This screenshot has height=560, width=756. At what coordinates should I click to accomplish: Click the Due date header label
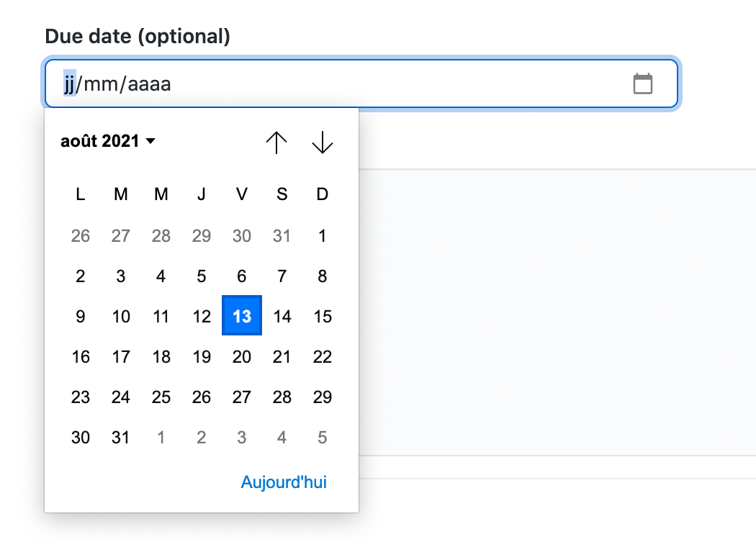(137, 36)
